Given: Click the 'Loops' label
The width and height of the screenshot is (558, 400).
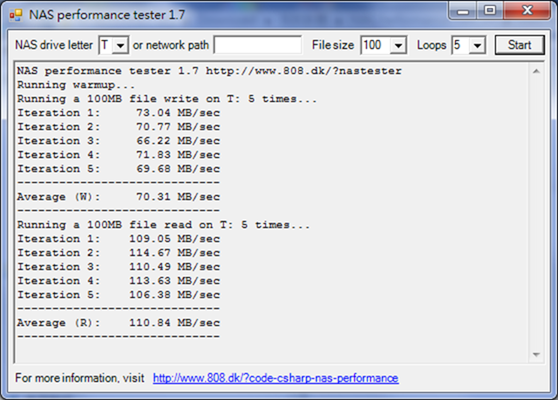Looking at the screenshot, I should (432, 45).
